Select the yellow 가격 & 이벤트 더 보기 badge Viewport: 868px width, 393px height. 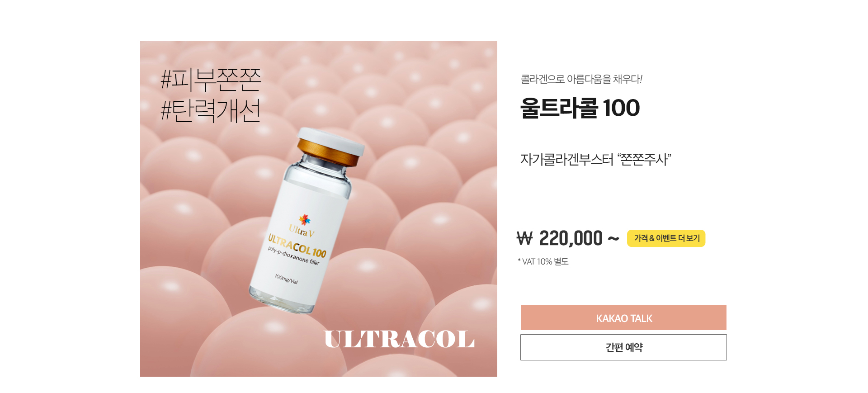[x=666, y=238]
